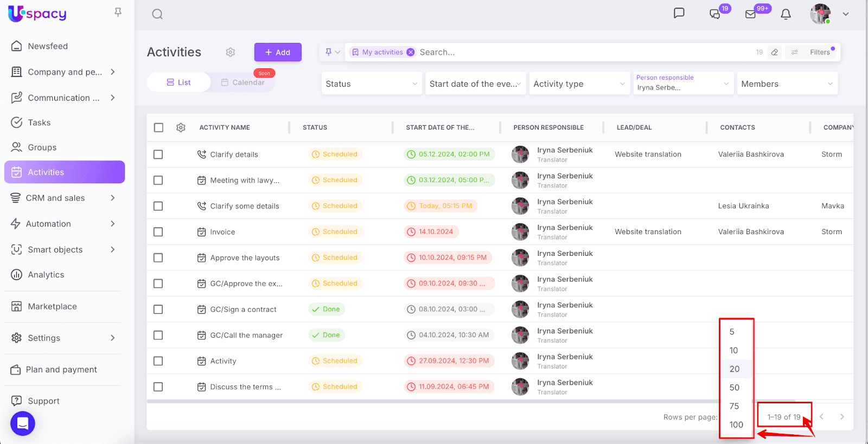868x444 pixels.
Task: Click the table column settings gear icon
Action: 181,127
